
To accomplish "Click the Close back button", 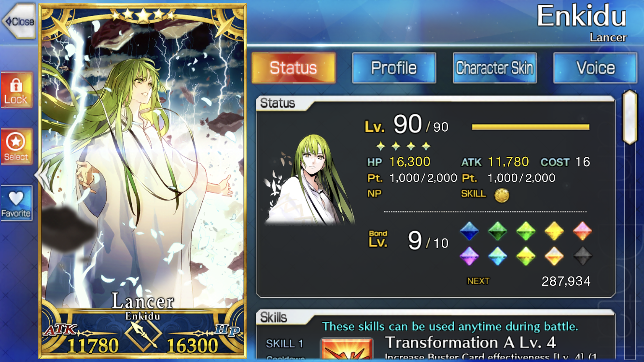I will coord(19,21).
